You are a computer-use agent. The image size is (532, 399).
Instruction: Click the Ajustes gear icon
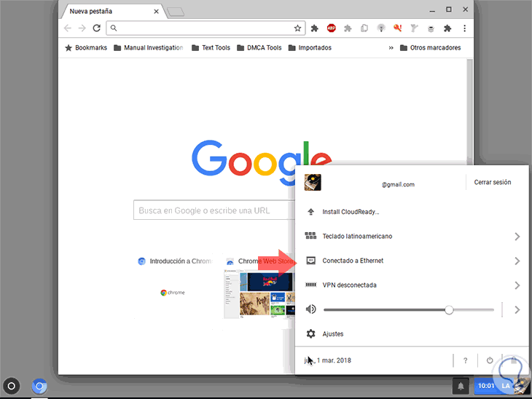coord(310,334)
